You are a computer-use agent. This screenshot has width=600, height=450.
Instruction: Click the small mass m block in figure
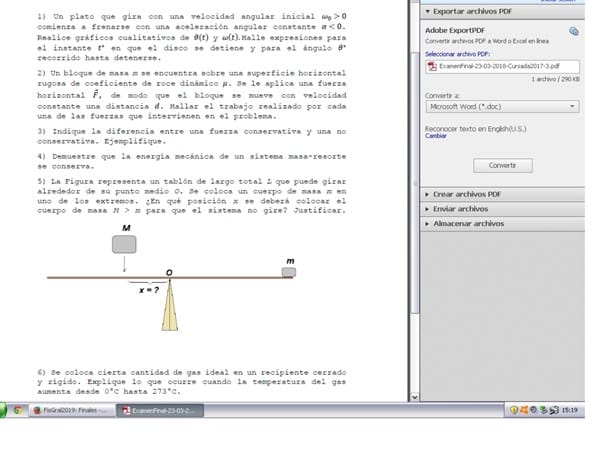[x=289, y=272]
